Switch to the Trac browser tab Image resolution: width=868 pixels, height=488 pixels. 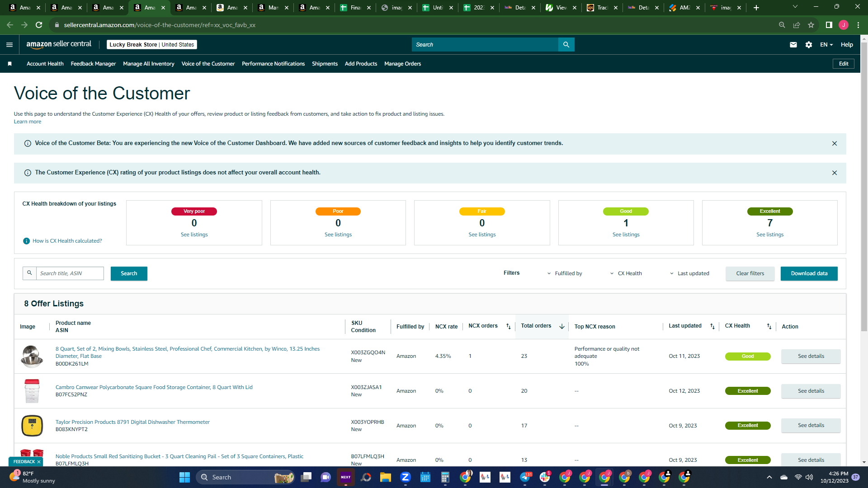pyautogui.click(x=602, y=8)
